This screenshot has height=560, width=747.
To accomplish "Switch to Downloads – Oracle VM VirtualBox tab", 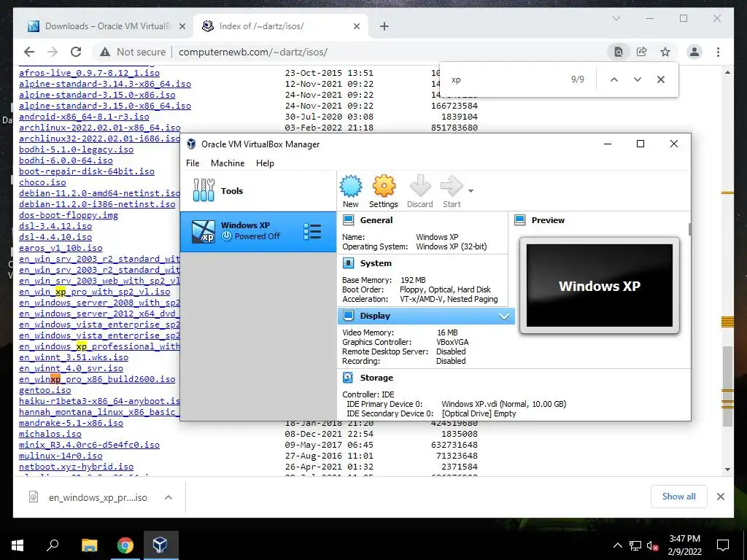I will click(106, 26).
